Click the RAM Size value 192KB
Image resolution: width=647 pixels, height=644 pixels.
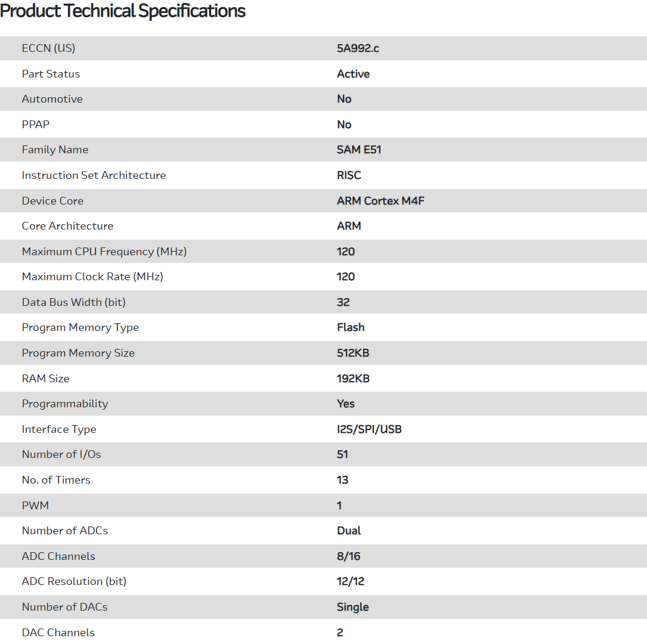point(353,379)
